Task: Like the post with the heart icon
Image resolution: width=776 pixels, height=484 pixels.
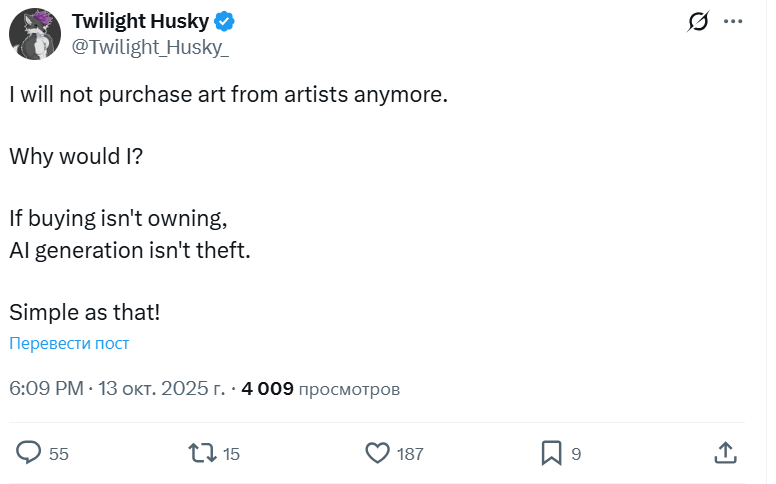Action: (377, 453)
